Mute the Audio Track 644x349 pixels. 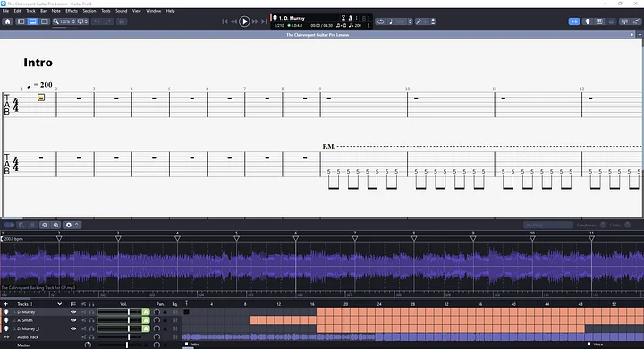tap(84, 337)
